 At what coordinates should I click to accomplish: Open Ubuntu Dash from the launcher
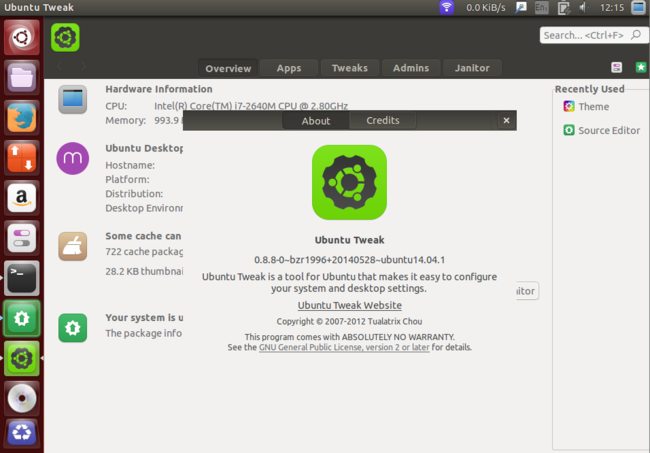click(22, 38)
